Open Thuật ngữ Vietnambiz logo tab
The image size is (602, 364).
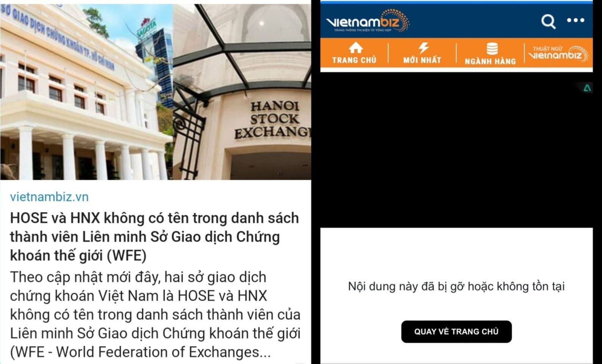click(558, 54)
